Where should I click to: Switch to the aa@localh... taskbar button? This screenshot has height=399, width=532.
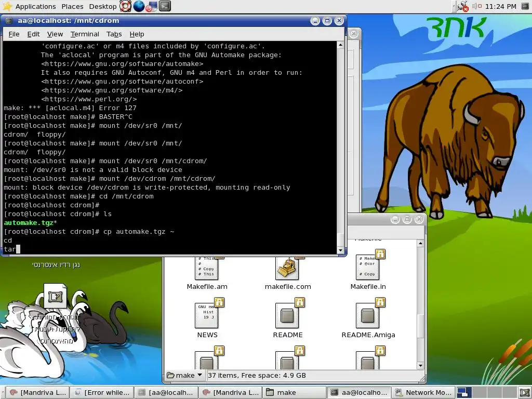pyautogui.click(x=166, y=393)
